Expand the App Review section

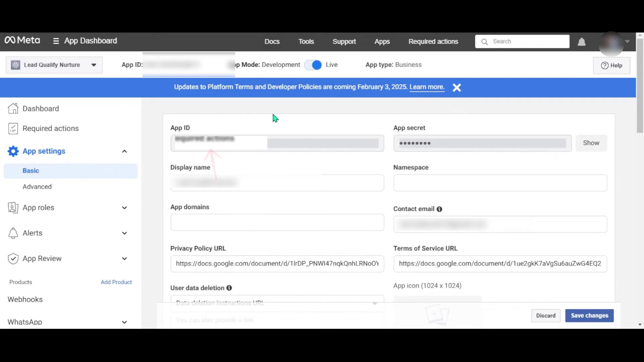click(124, 258)
